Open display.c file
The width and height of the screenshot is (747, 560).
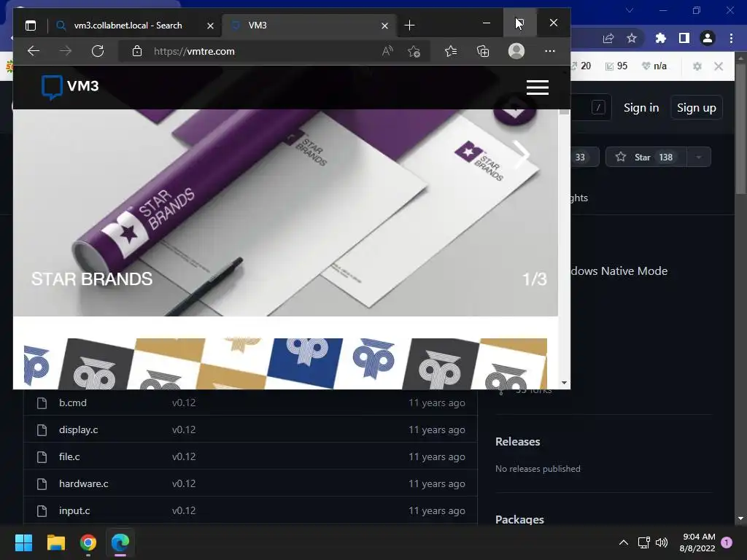pyautogui.click(x=79, y=429)
